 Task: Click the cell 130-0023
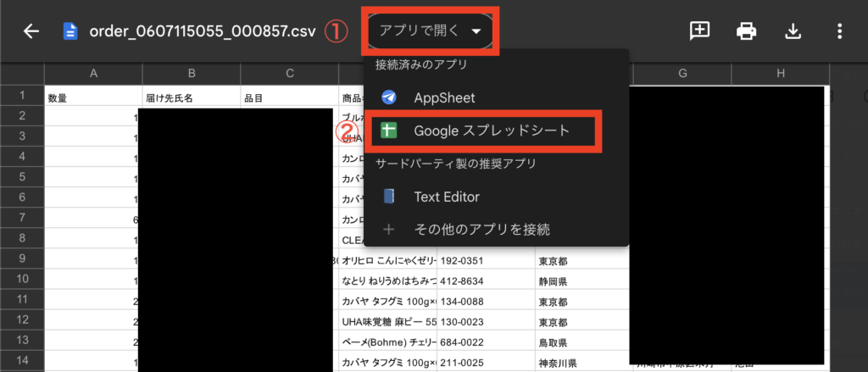click(486, 322)
